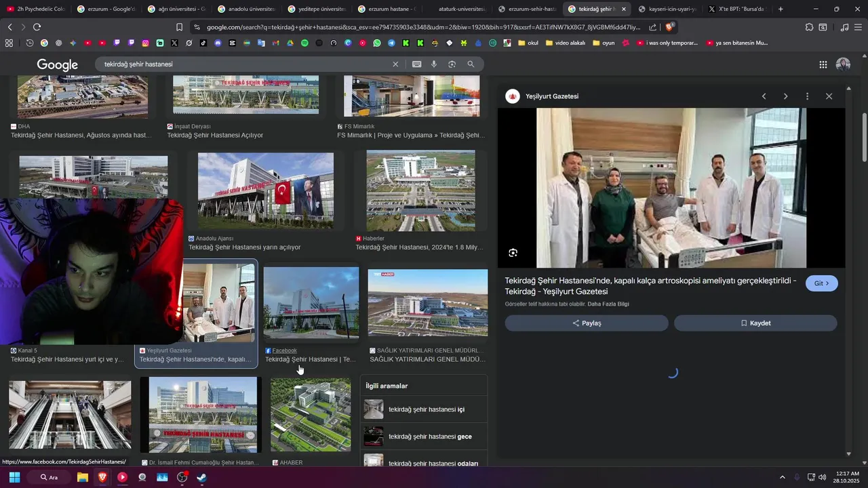Open the on-screen keyboard input tool

click(416, 64)
